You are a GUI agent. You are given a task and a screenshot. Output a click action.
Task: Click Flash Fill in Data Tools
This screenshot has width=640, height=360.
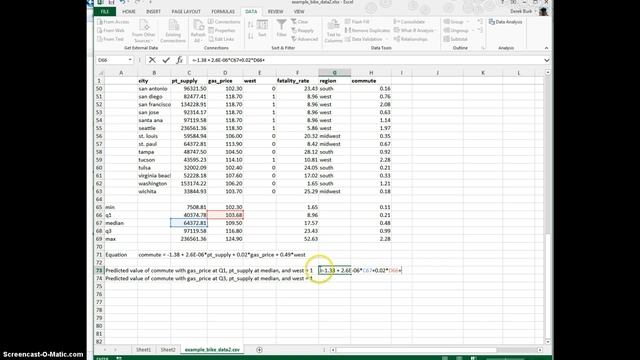coord(357,22)
